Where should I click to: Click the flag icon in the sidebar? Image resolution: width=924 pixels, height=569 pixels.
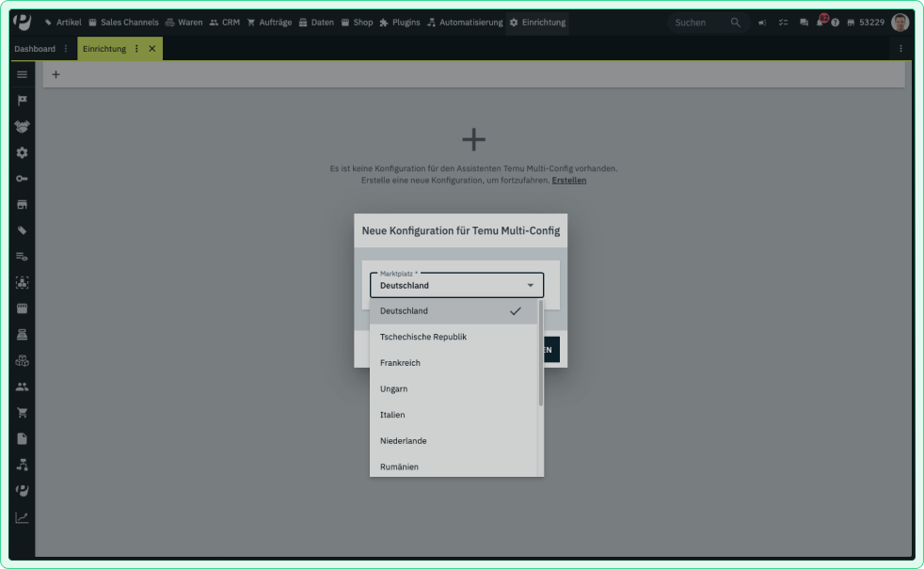point(22,101)
